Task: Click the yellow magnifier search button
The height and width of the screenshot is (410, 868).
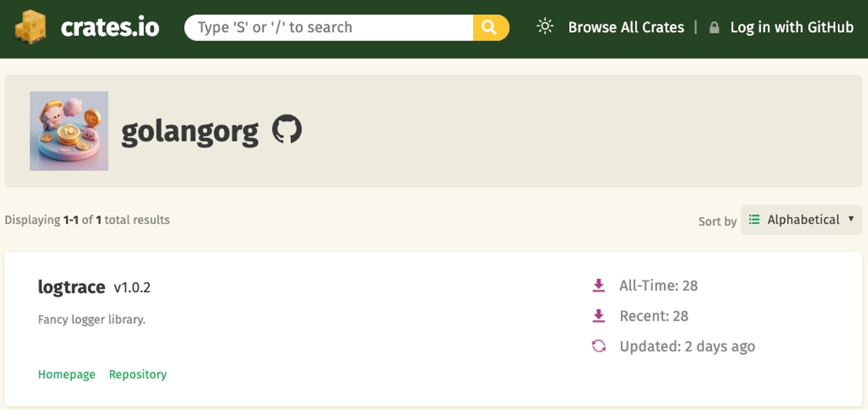Action: 491,28
